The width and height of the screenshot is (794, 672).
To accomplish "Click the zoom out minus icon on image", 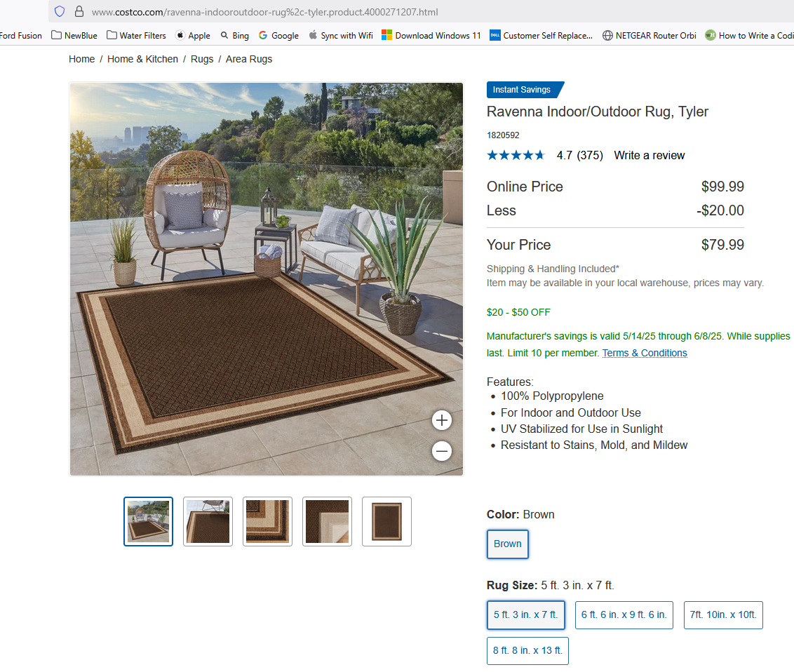I will [x=442, y=451].
